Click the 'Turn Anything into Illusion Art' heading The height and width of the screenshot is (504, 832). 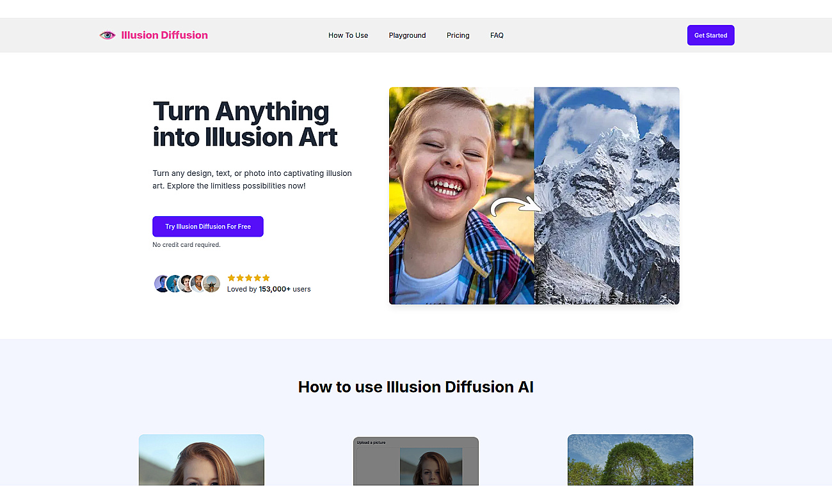tap(245, 124)
